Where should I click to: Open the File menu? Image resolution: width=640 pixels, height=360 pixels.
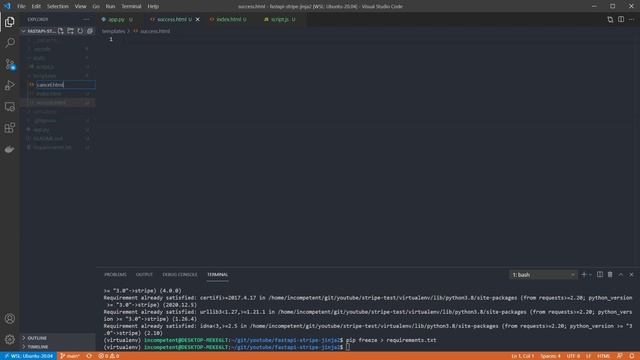tap(21, 6)
